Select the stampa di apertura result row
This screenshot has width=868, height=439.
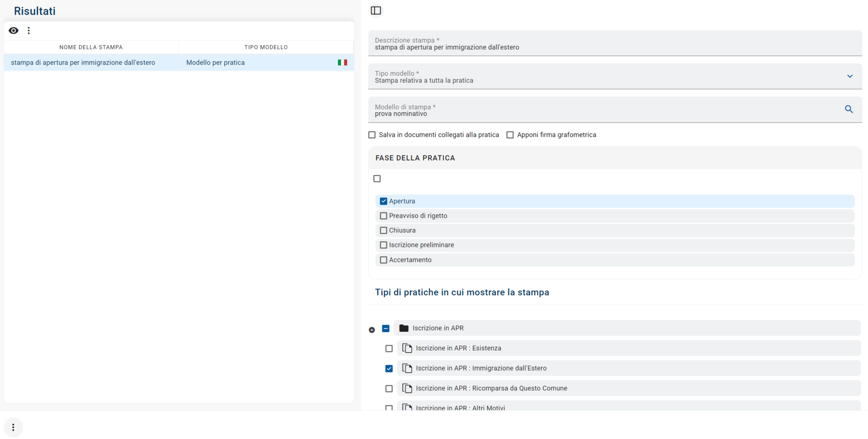[x=83, y=62]
